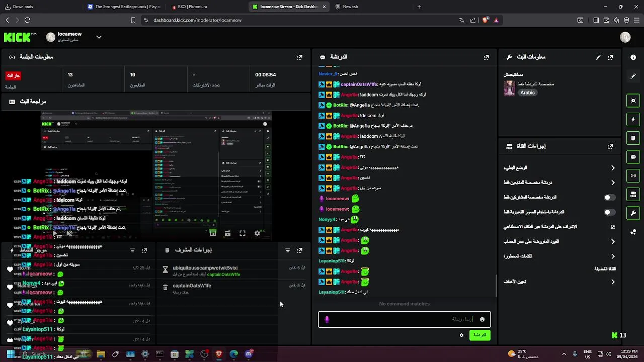Open Discord from taskbar
The image size is (644, 362).
tap(249, 354)
